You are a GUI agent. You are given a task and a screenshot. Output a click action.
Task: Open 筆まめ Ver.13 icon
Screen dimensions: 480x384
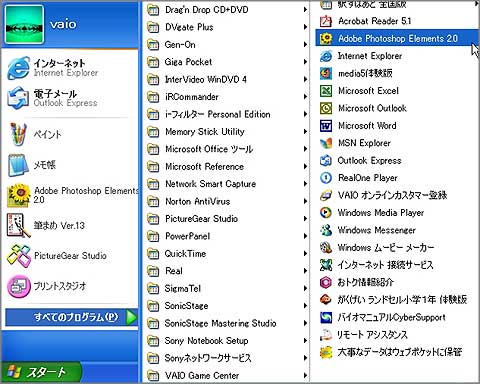coord(19,225)
